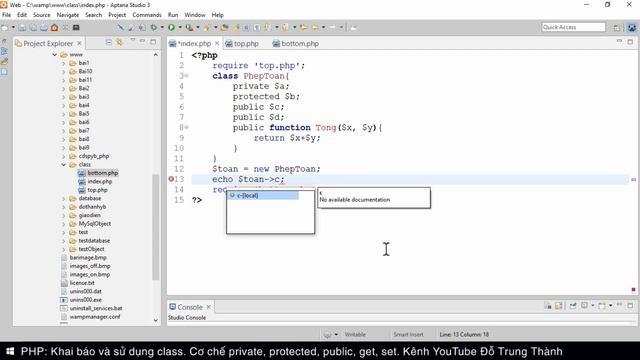Click Line 13 Column 18 status

tap(464, 335)
